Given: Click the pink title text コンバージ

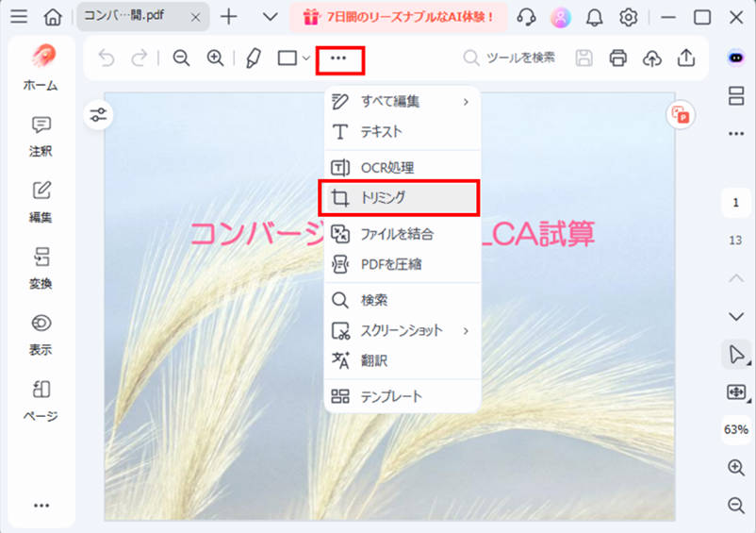Looking at the screenshot, I should click(258, 234).
